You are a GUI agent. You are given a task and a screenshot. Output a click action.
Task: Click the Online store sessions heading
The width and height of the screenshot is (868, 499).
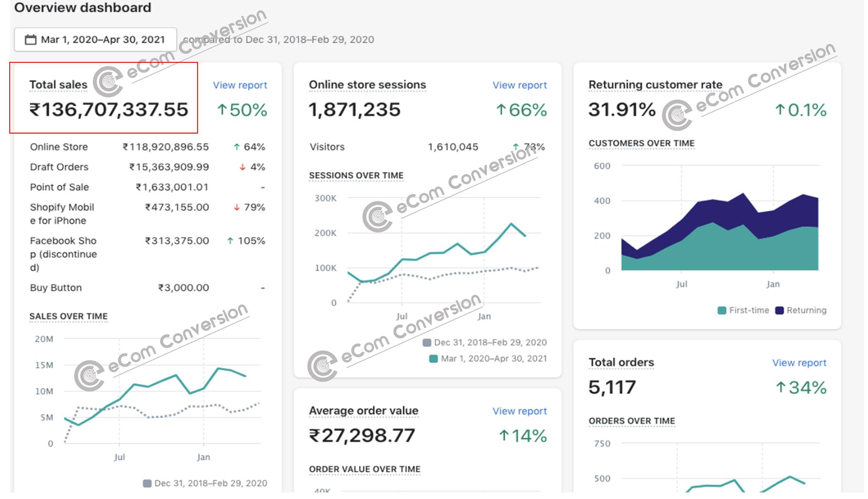point(367,85)
